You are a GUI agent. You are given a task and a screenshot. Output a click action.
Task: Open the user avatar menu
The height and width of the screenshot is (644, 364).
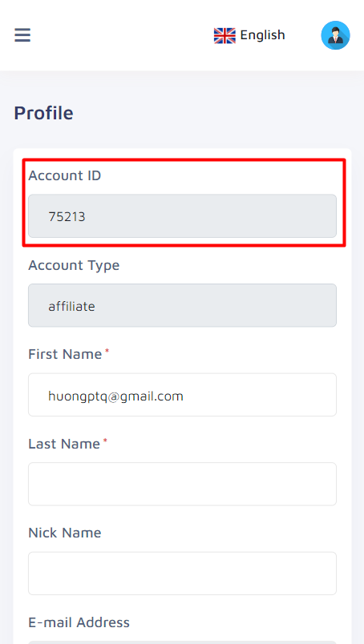click(x=335, y=35)
